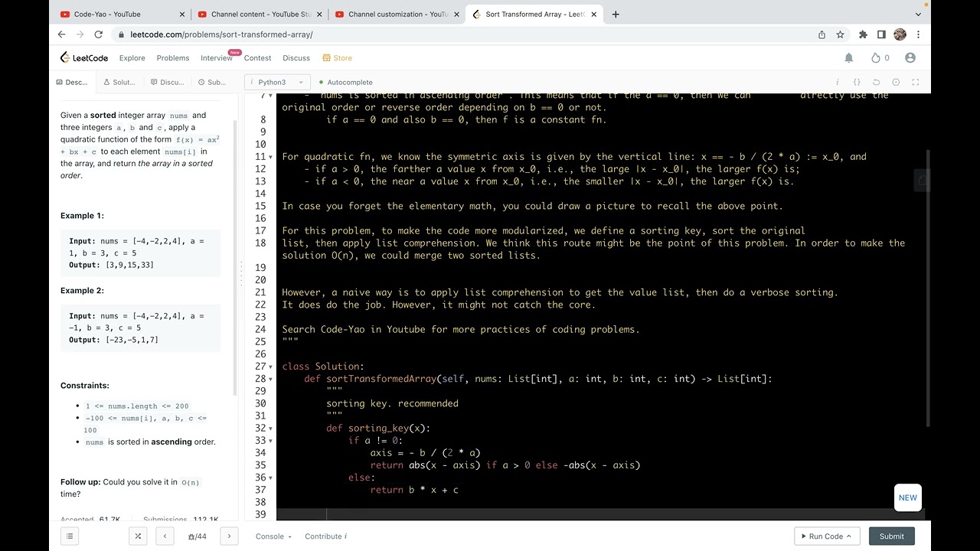Place cursor on line 37 return statement
Image resolution: width=980 pixels, height=551 pixels.
pyautogui.click(x=414, y=490)
